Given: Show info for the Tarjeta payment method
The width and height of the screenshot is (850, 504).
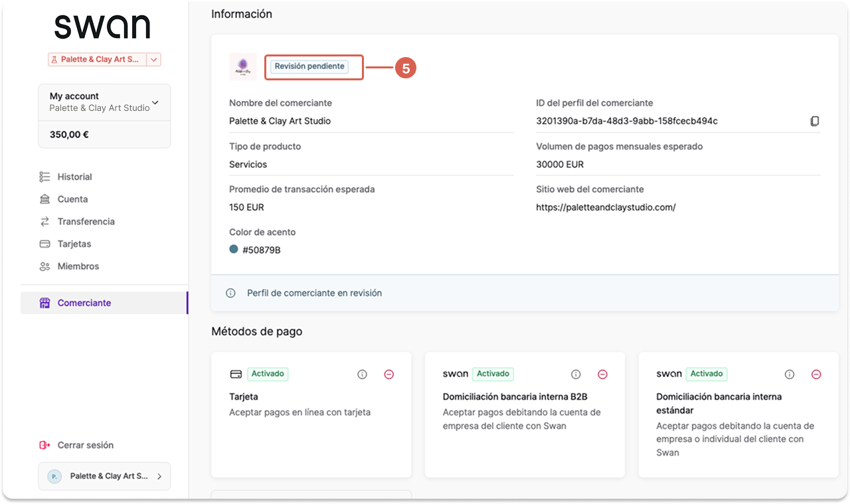Looking at the screenshot, I should 362,375.
